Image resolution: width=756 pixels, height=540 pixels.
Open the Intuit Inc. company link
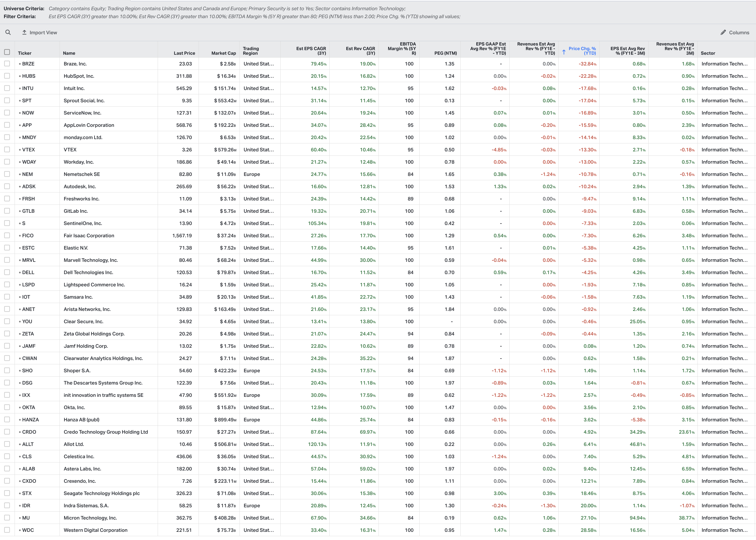coord(74,88)
